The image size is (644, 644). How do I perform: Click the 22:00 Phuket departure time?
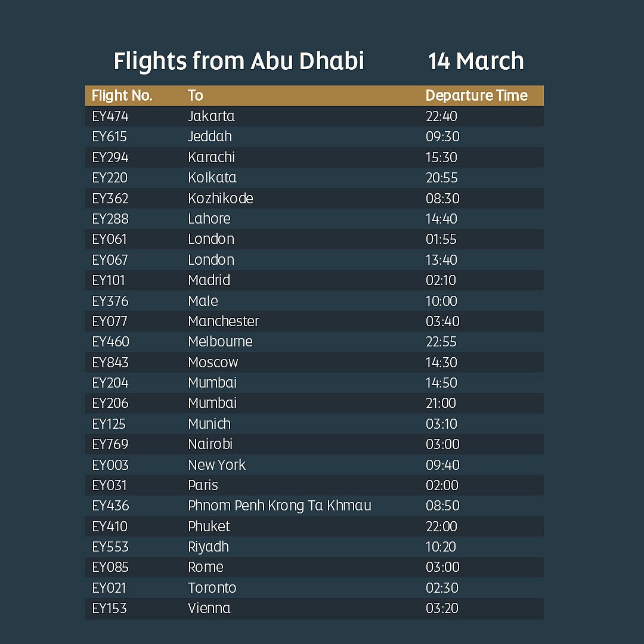[x=441, y=527]
